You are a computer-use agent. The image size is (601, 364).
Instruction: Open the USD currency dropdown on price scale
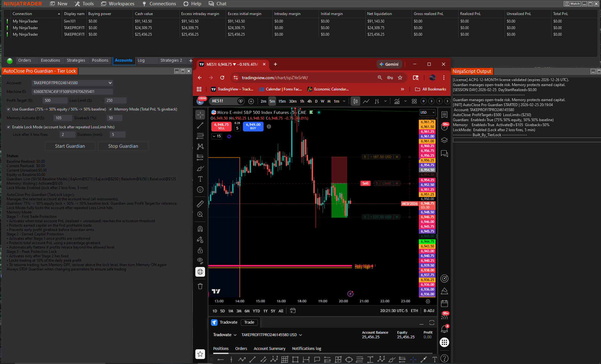427,112
